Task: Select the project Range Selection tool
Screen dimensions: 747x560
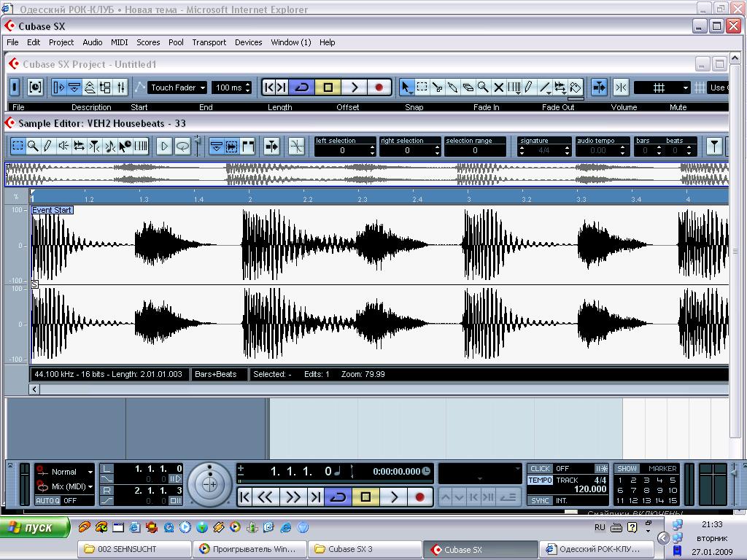Action: pyautogui.click(x=422, y=87)
